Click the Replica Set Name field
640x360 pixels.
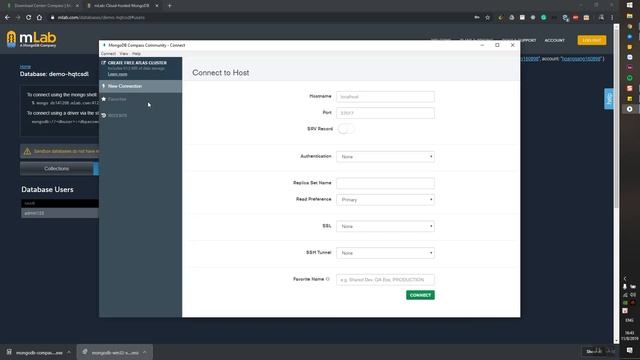385,183
